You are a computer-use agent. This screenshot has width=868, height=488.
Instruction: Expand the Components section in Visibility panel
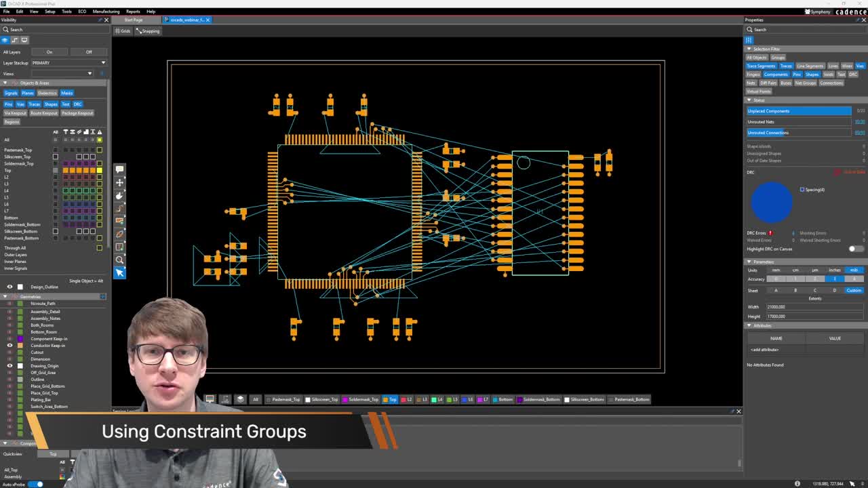(5, 443)
